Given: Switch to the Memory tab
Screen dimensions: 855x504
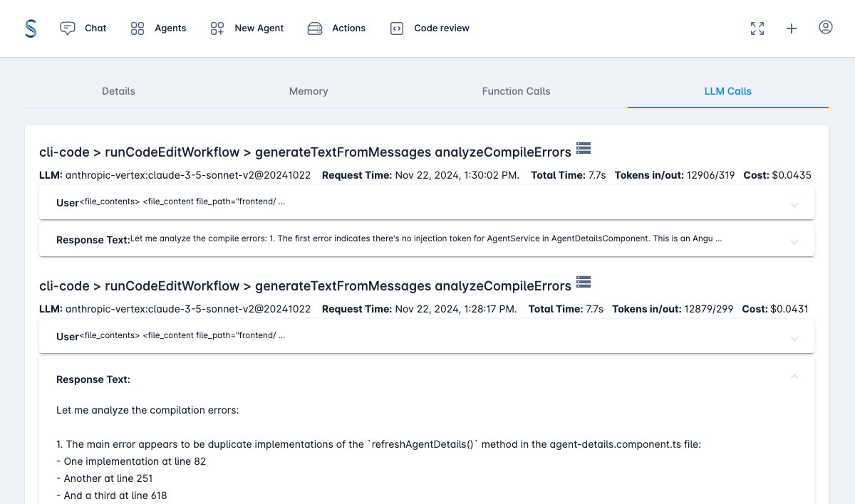Looking at the screenshot, I should click(309, 91).
